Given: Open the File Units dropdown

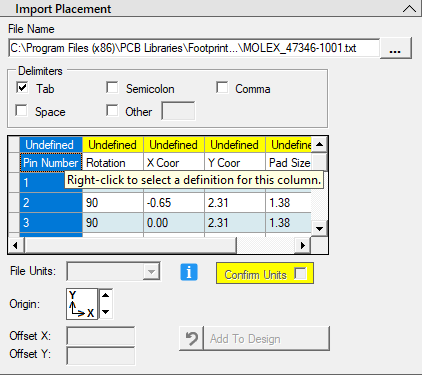Looking at the screenshot, I should point(113,272).
